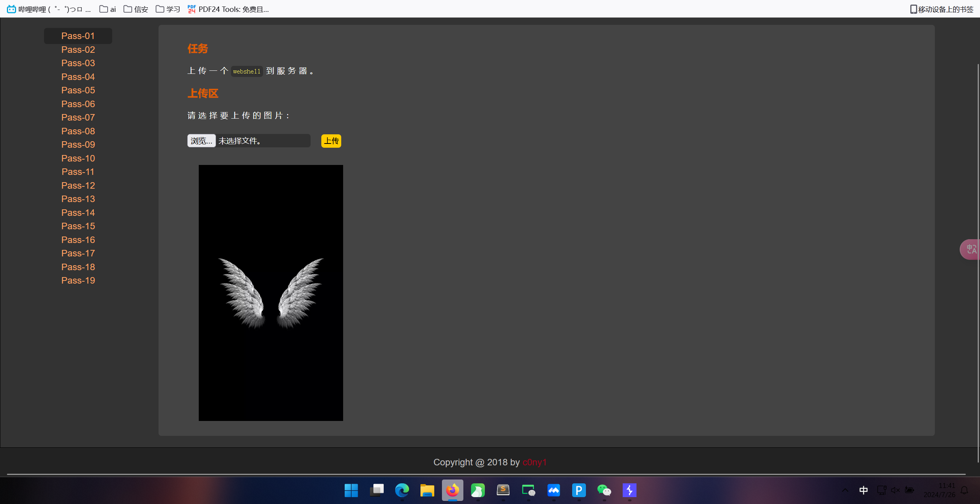The width and height of the screenshot is (980, 504).
Task: Open the c0ny1 author link
Action: click(534, 462)
